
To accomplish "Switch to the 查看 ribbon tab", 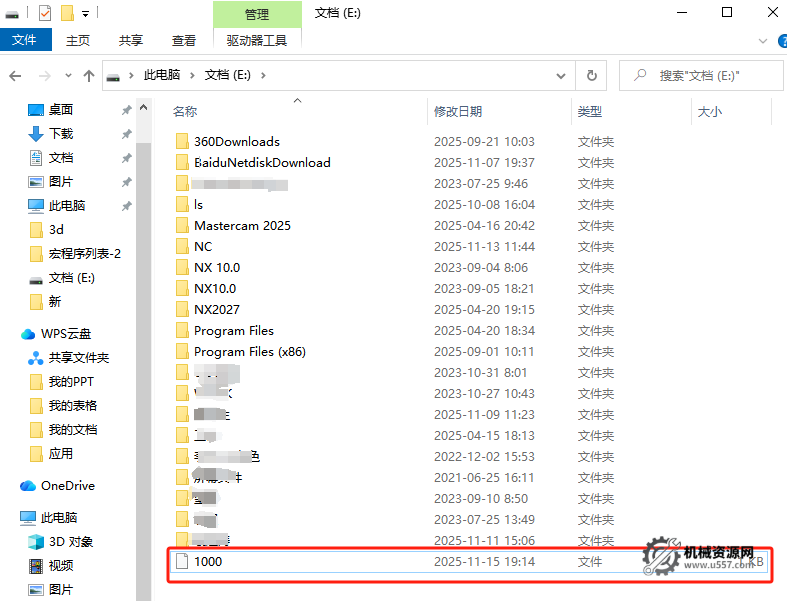I will [184, 40].
